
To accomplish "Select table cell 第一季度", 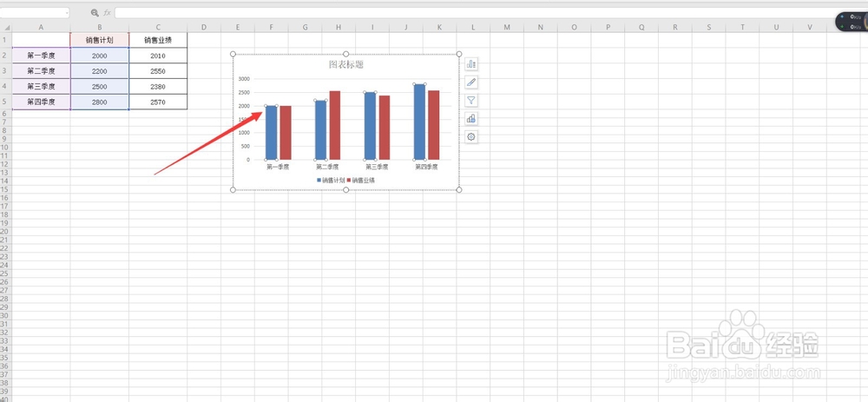I will tap(41, 56).
